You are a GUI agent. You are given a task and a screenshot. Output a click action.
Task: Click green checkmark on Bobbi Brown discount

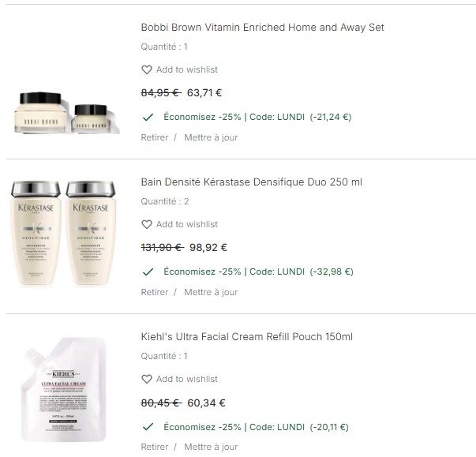[148, 117]
